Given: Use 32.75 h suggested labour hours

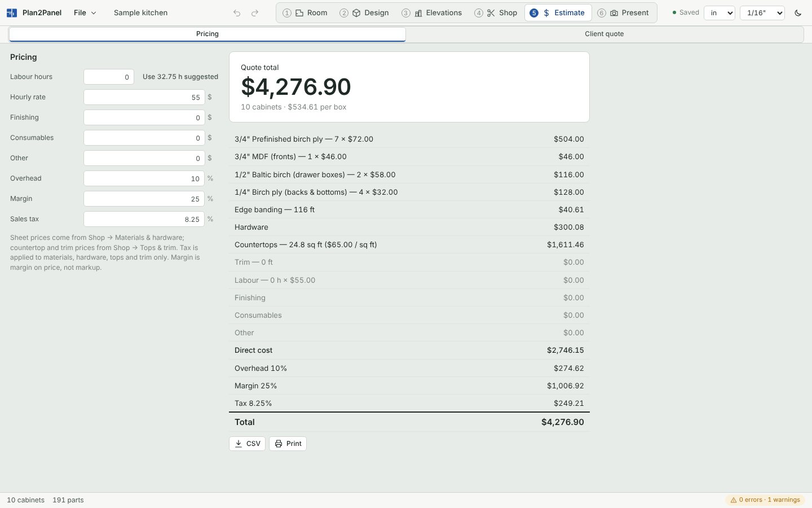Looking at the screenshot, I should (x=180, y=77).
